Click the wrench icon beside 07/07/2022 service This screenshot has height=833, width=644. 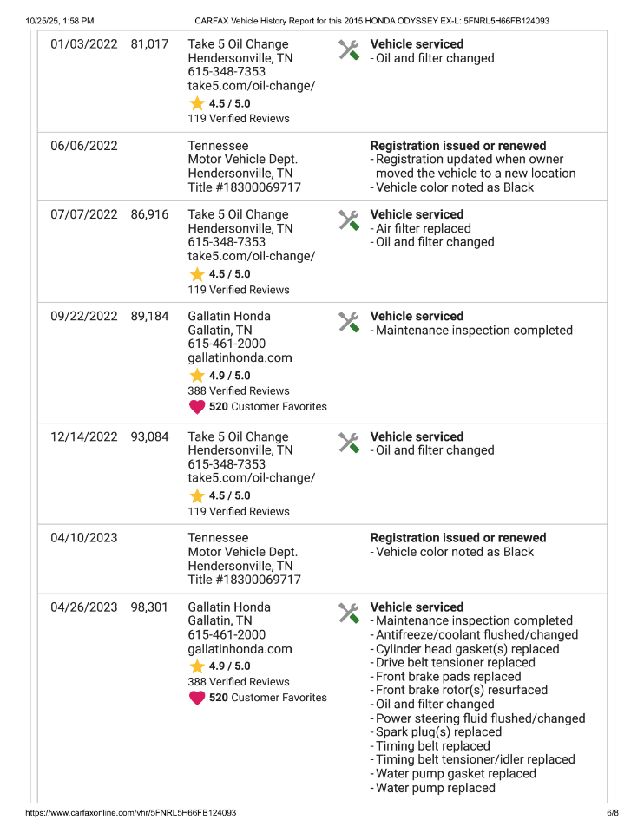coord(349,220)
